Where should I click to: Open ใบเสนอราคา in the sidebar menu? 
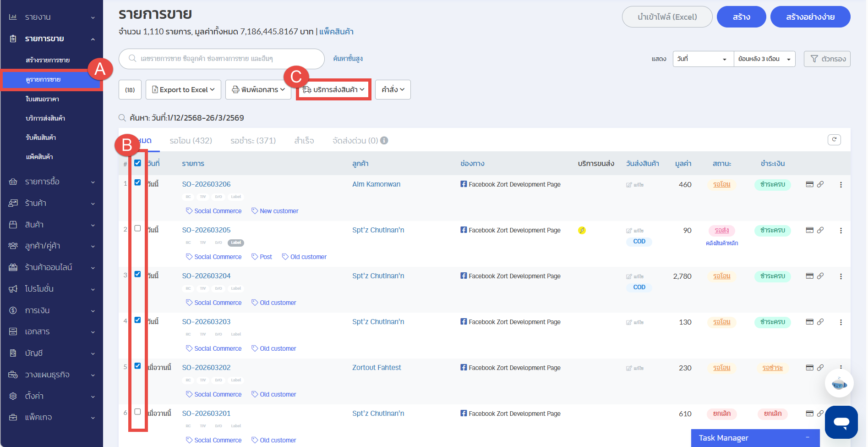tap(42, 99)
